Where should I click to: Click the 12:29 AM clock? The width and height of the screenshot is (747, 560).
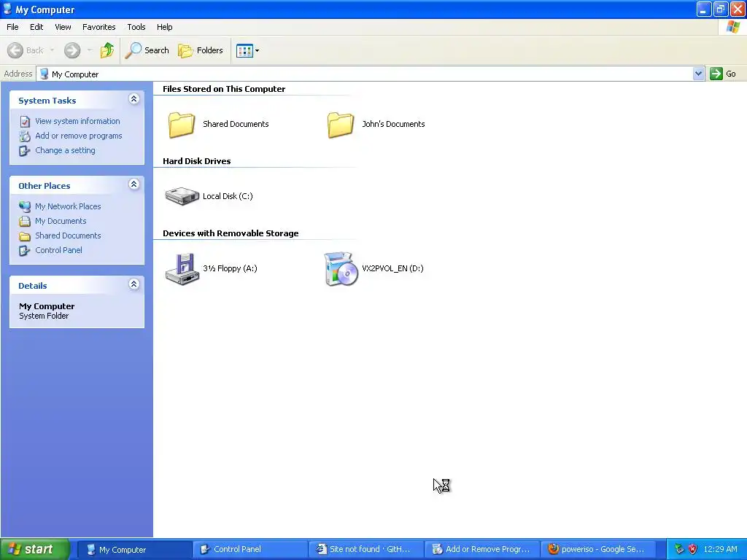point(720,550)
